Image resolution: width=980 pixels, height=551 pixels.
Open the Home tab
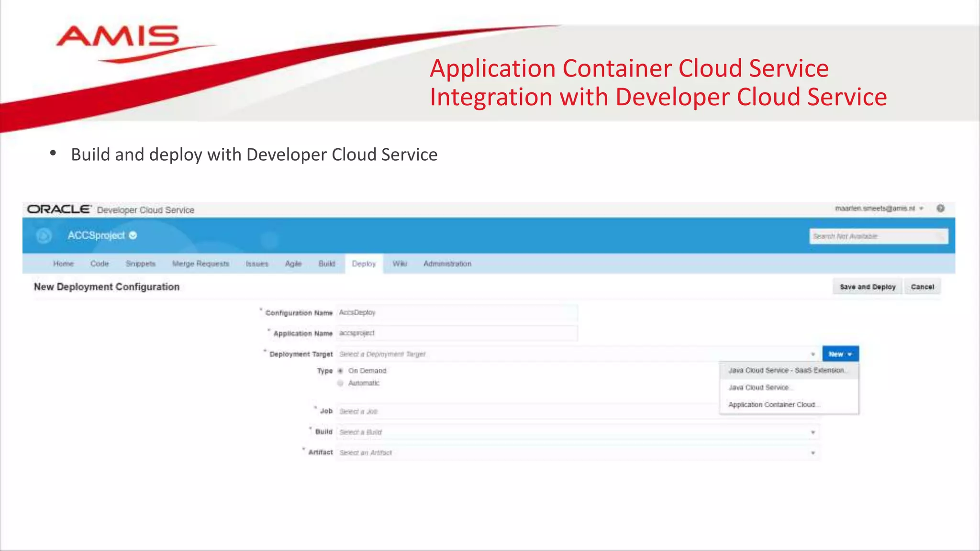(63, 264)
